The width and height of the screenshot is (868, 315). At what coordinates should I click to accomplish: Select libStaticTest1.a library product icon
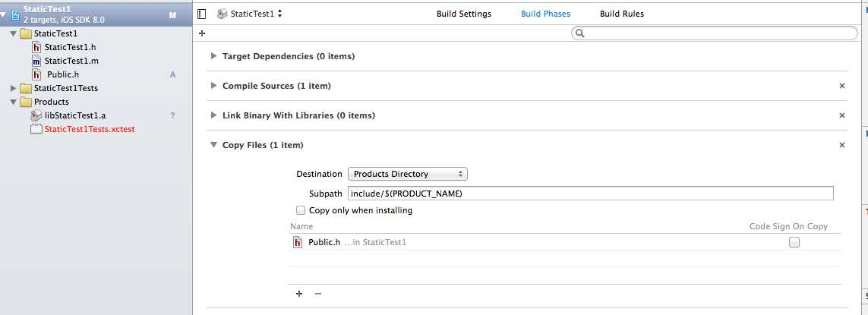pyautogui.click(x=36, y=115)
